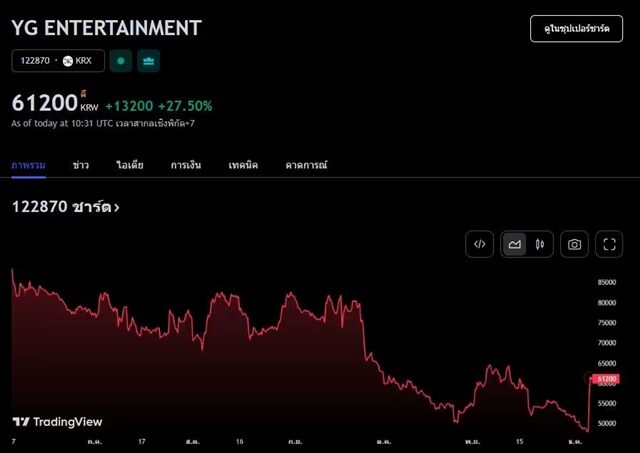Viewport: 640px width, 453px height.
Task: Click the KRX exchange logo icon
Action: click(68, 61)
